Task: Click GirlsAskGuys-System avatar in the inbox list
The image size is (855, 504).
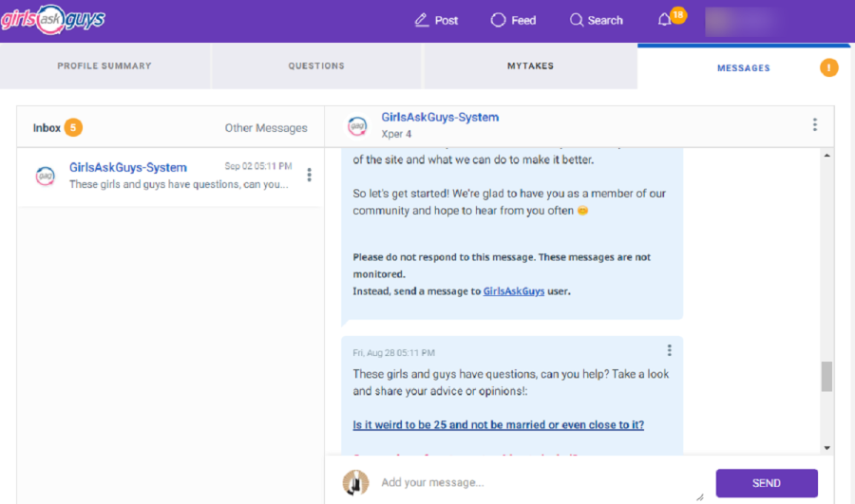Action: [46, 176]
